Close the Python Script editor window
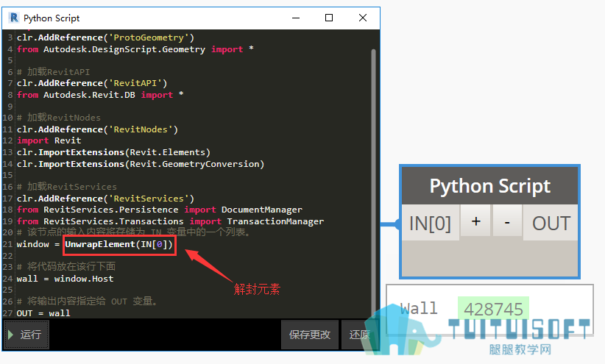Image resolution: width=605 pixels, height=364 pixels. pos(363,18)
